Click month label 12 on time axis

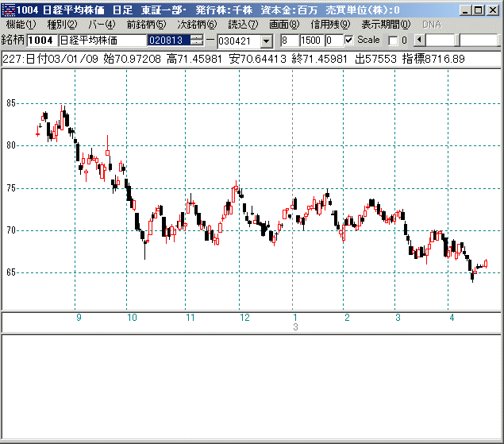(245, 318)
